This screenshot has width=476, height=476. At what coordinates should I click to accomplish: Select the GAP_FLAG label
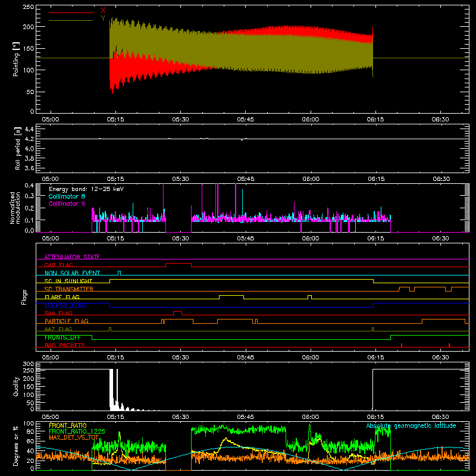(x=58, y=265)
